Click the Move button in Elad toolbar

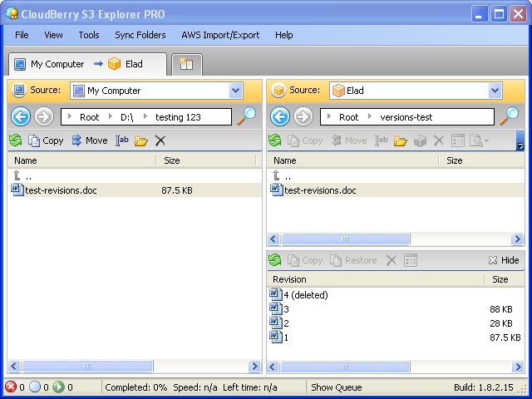coord(349,140)
